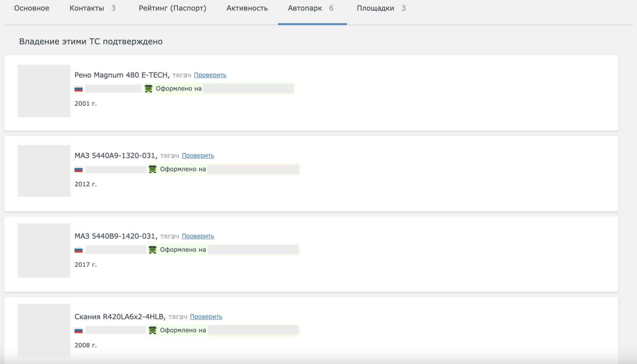Click Оформлено на label in Рено Magnum row
This screenshot has width=637, height=364.
(179, 89)
